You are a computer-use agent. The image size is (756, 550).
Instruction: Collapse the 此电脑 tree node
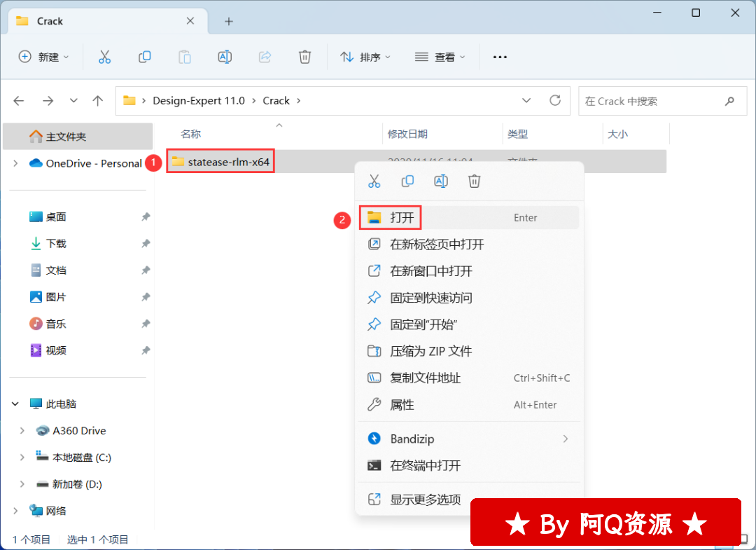point(15,404)
